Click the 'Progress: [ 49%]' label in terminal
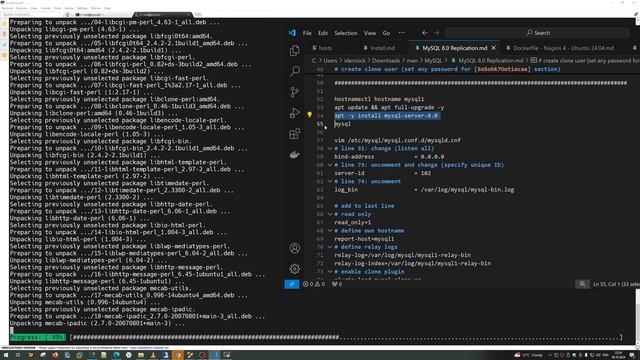Image resolution: width=640 pixels, height=360 pixels. click(x=38, y=337)
